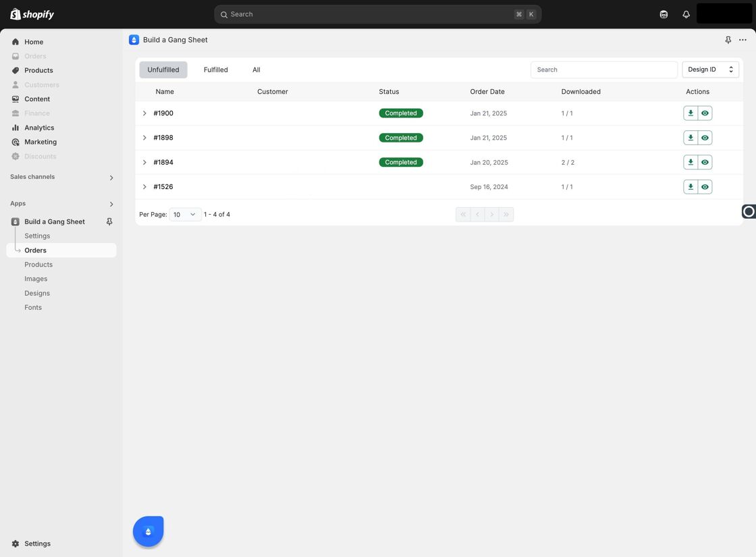Click the Sep 16, 2024 order date
The image size is (756, 557).
(489, 187)
